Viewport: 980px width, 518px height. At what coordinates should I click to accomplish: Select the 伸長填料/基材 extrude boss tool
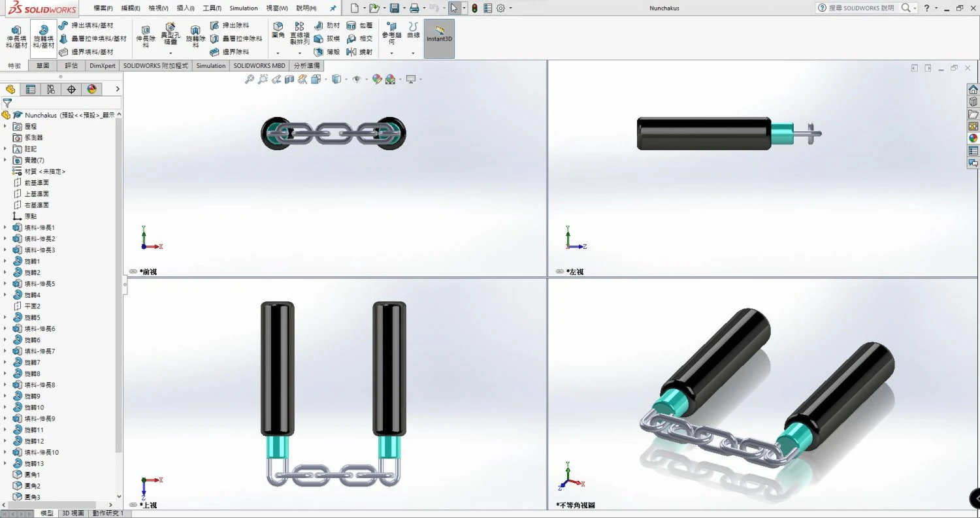pyautogui.click(x=16, y=37)
